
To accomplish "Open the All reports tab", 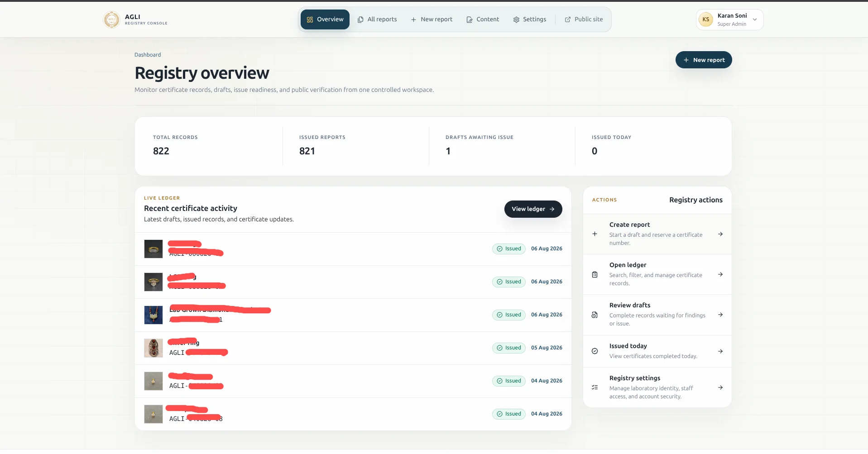I will coord(377,19).
